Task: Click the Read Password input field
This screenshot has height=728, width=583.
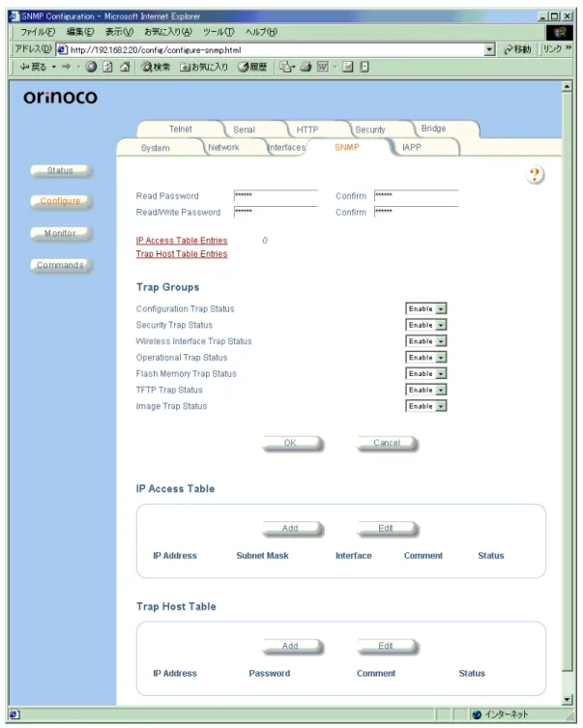Action: click(x=276, y=195)
